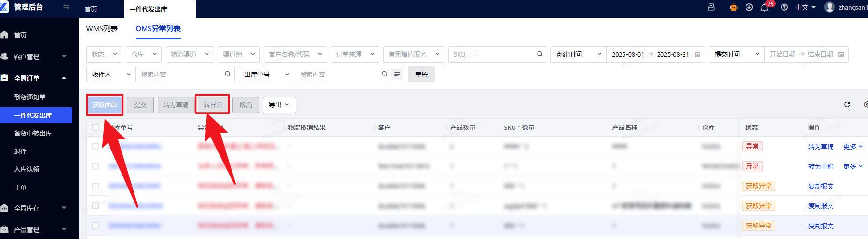Click the 客户管理 people icon
The height and width of the screenshot is (239, 868).
pos(5,56)
